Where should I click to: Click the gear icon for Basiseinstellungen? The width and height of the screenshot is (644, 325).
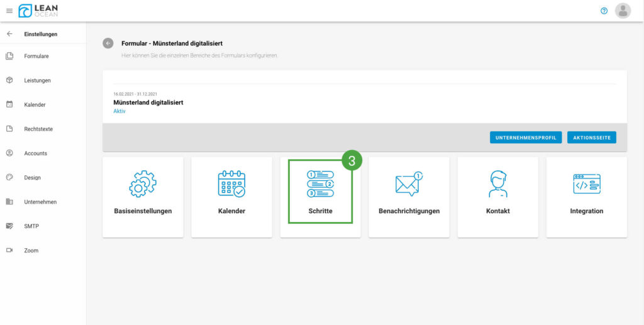click(x=143, y=184)
